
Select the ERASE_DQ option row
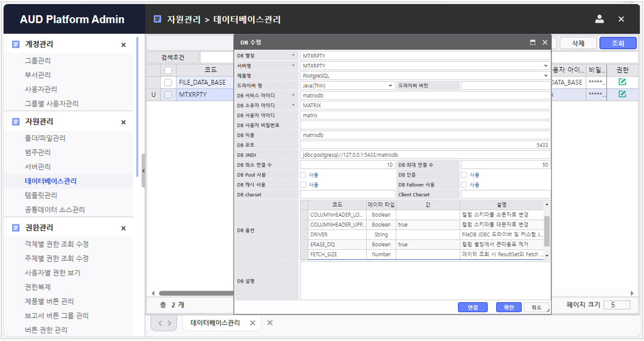point(422,244)
